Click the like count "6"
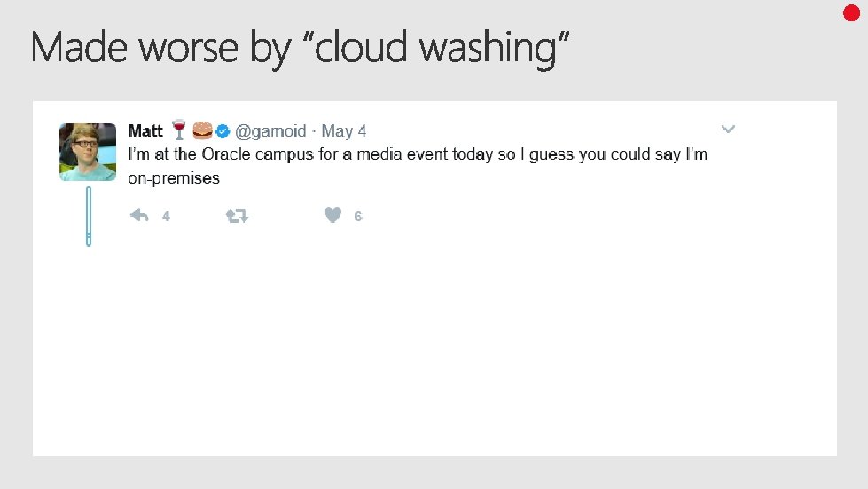 click(x=358, y=216)
